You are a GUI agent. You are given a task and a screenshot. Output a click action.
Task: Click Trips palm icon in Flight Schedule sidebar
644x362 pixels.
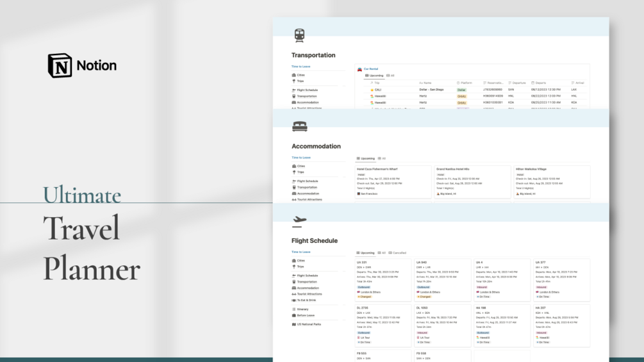tap(293, 267)
